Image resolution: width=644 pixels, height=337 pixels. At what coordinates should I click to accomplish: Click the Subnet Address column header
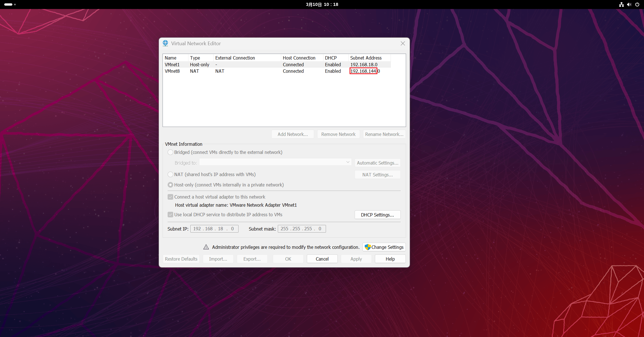370,58
